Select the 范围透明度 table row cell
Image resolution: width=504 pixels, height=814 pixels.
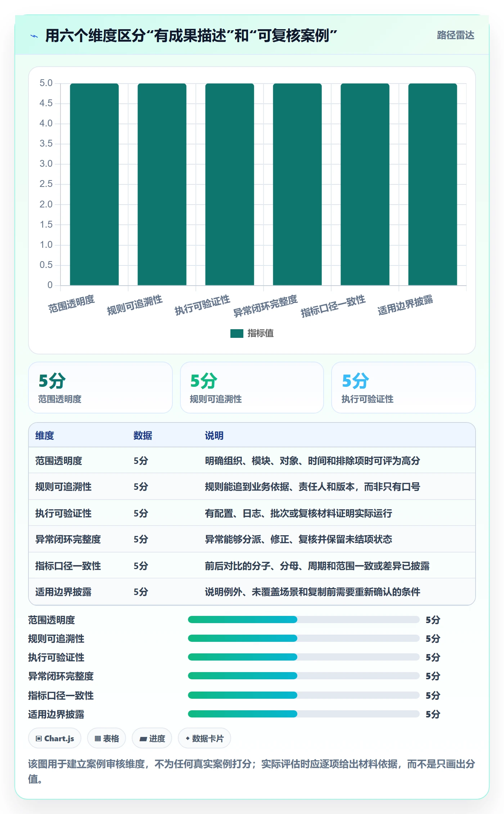[59, 461]
